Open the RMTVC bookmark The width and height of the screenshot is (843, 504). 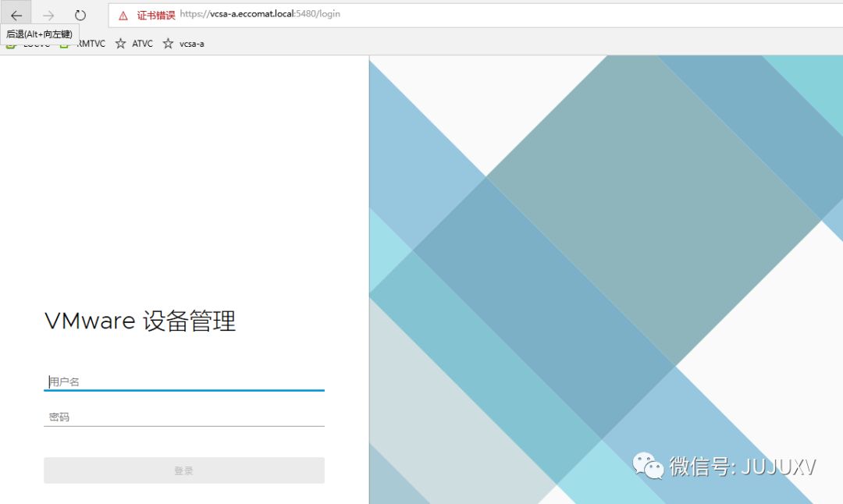91,44
